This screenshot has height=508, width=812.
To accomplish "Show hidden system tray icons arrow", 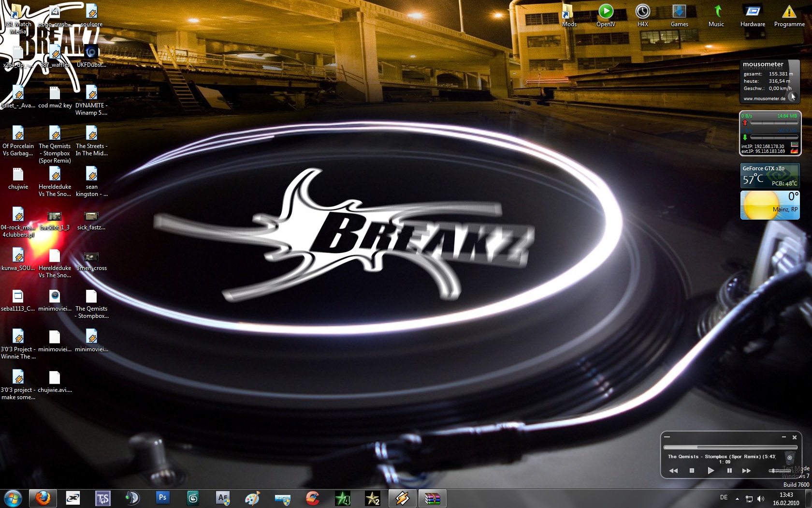I will coord(737,498).
